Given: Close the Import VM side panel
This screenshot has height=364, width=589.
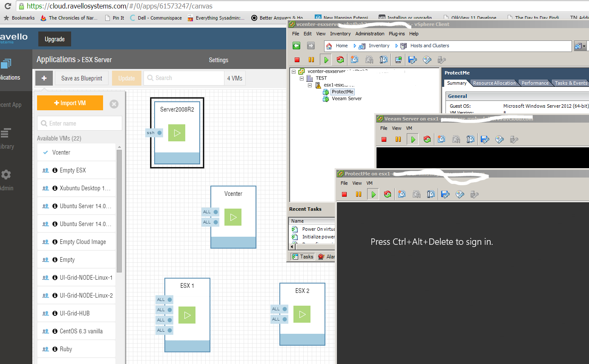Looking at the screenshot, I should [114, 104].
